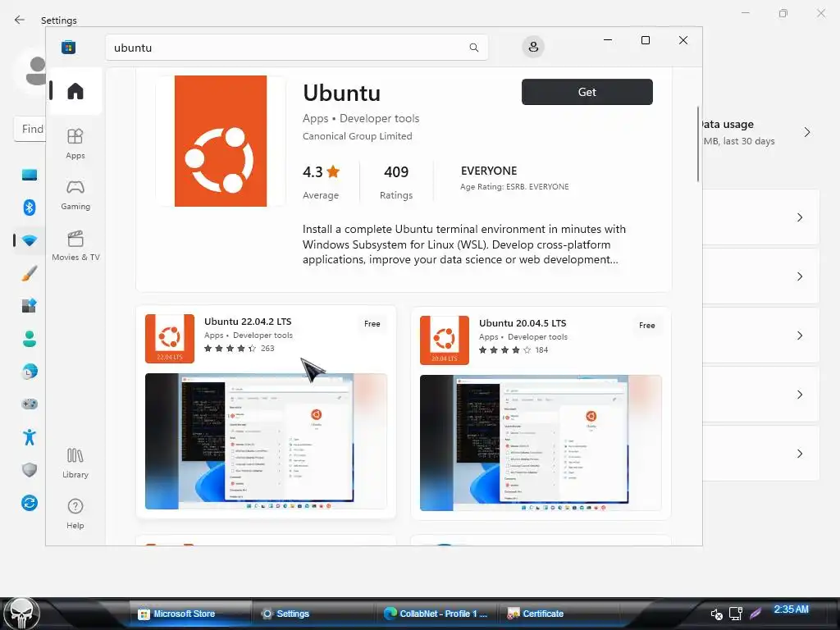Open the Microsoft Store Home tab
The height and width of the screenshot is (630, 840).
pos(75,91)
